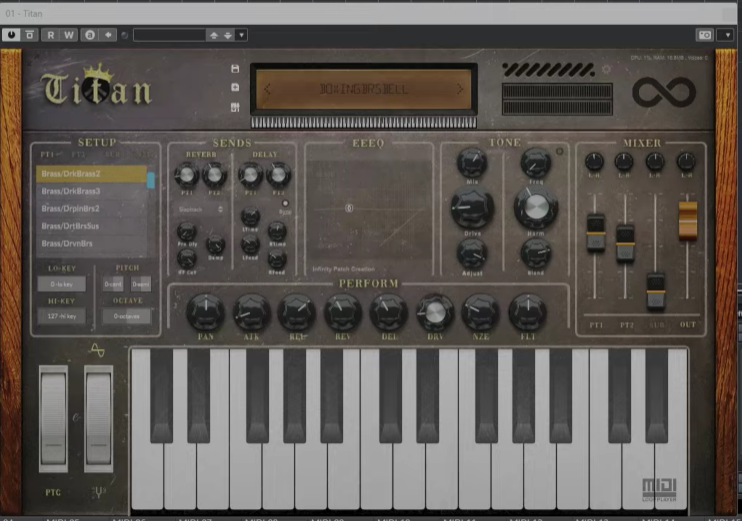Image resolution: width=742 pixels, height=521 pixels.
Task: Click the circled 'a' header button
Action: click(x=89, y=35)
